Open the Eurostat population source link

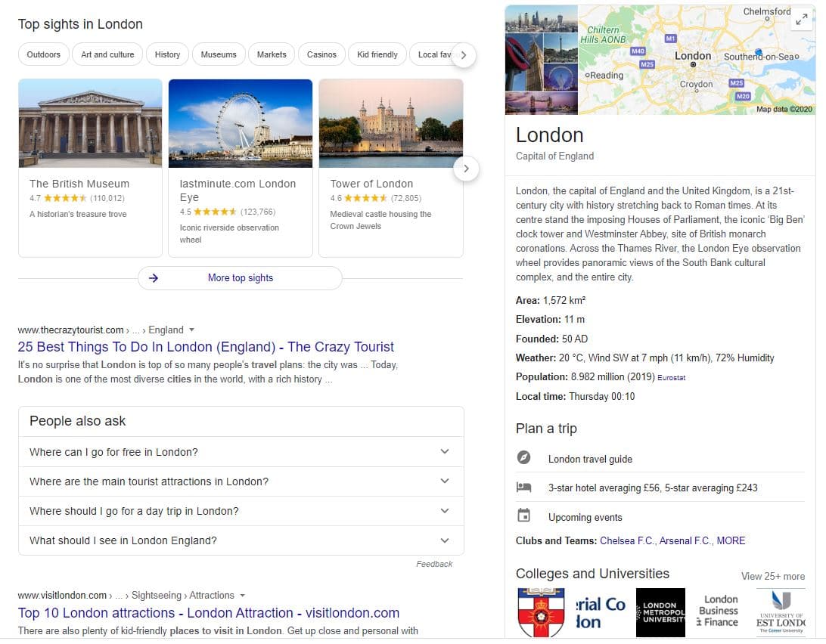coord(671,377)
